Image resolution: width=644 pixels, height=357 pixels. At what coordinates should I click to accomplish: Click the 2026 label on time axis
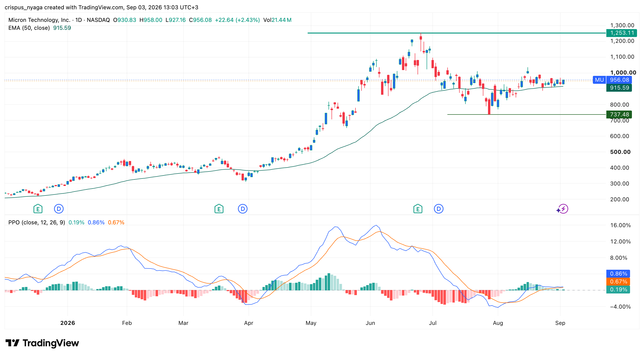click(67, 323)
